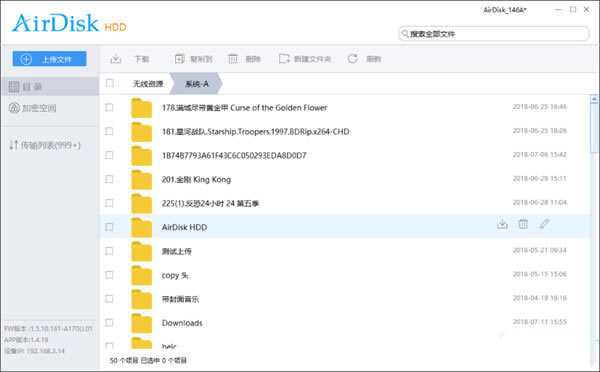Click the vertical scrollbar thumb
Viewport: 600px width, 372px height.
(594, 128)
